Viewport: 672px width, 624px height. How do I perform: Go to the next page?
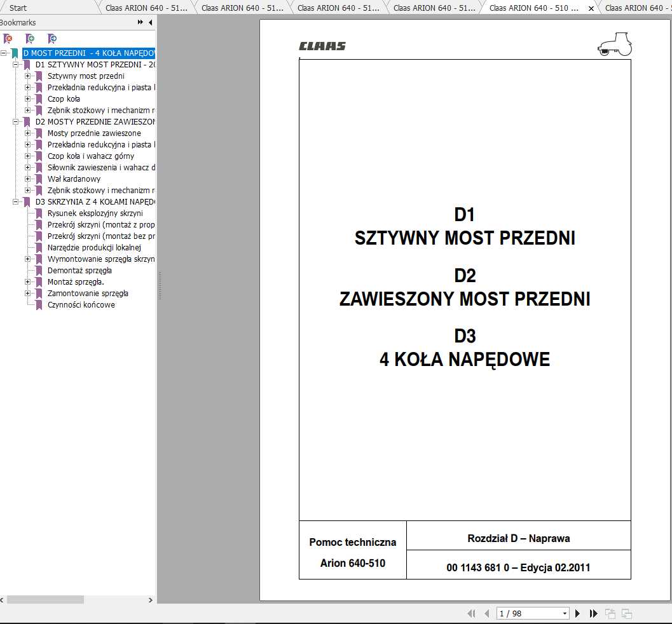[x=577, y=613]
